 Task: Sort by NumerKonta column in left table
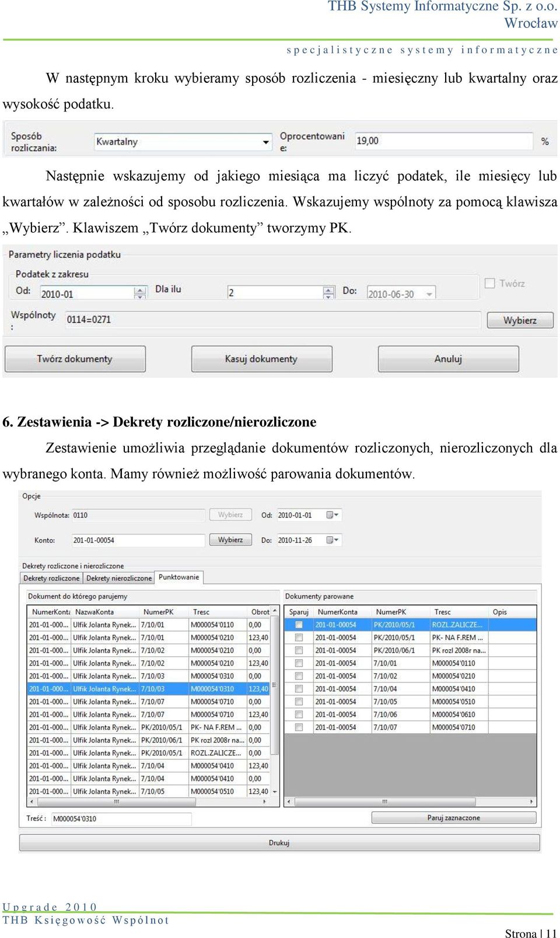point(50,612)
